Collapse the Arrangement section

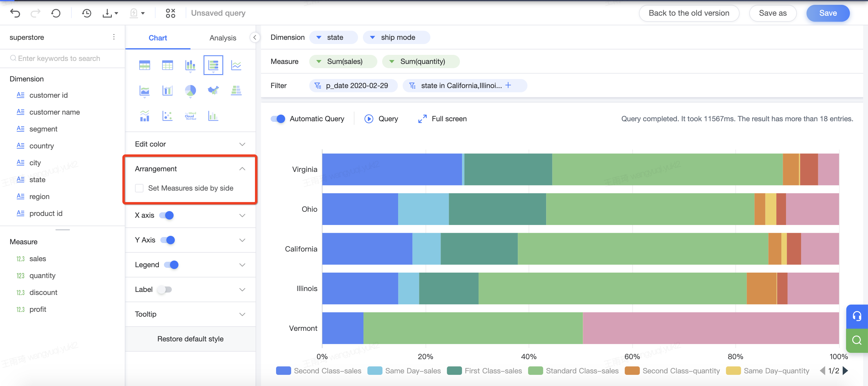click(x=242, y=169)
